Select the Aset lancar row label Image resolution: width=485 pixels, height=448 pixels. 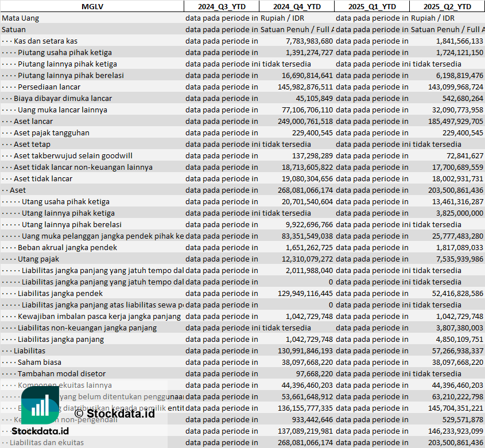pos(33,121)
